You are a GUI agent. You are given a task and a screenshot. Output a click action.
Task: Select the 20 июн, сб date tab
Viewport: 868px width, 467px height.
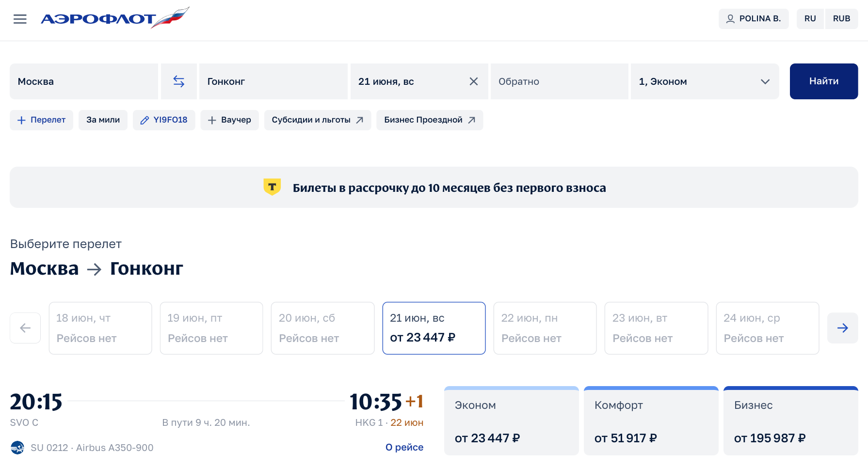(x=323, y=328)
